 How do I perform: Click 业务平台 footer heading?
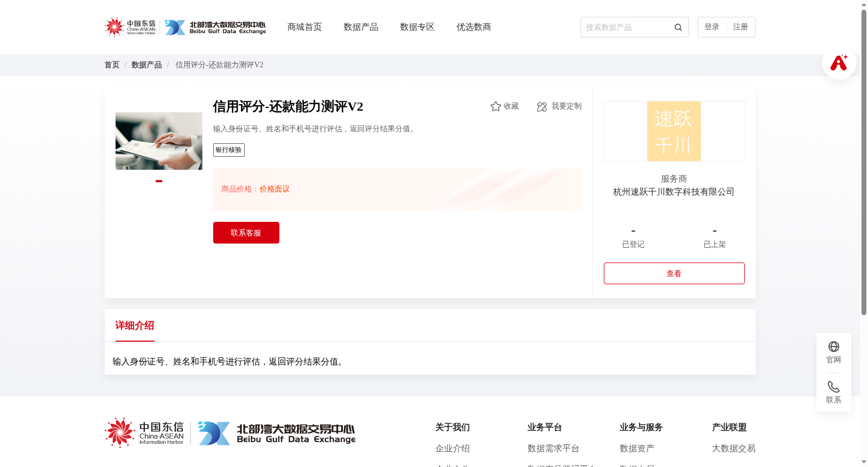click(x=545, y=427)
